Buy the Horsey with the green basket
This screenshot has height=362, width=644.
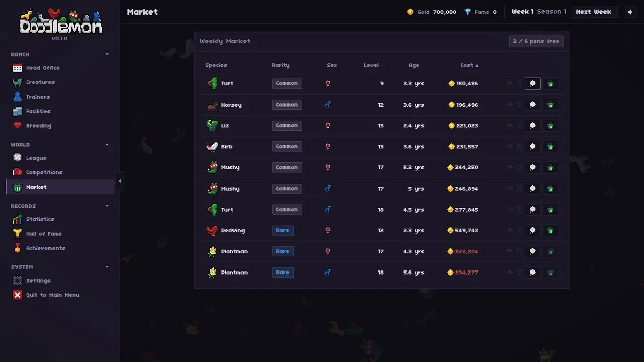tap(550, 105)
